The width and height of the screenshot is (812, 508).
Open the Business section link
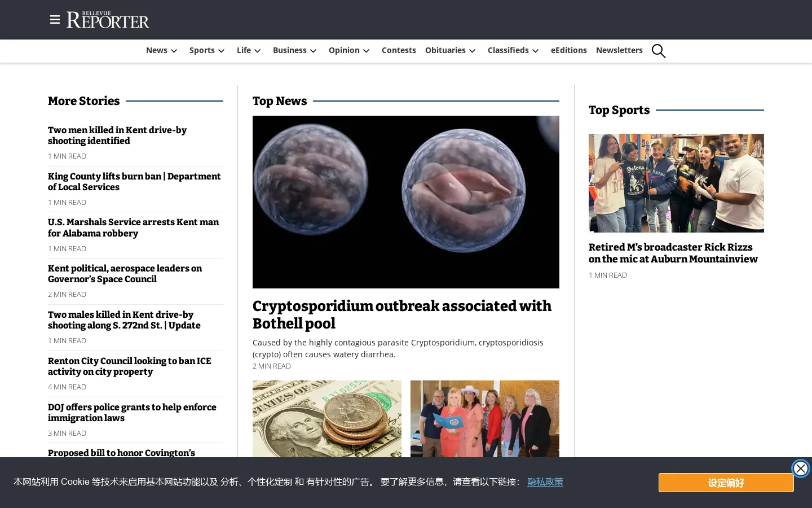click(x=290, y=50)
